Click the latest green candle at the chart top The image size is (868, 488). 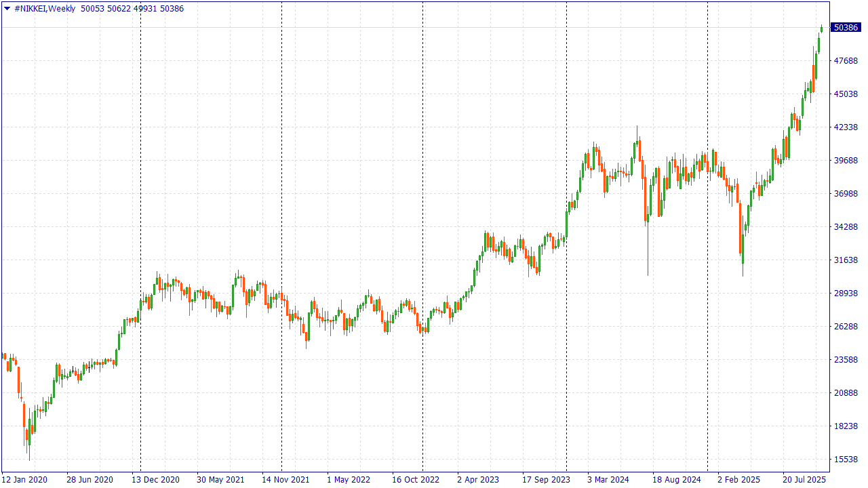pyautogui.click(x=821, y=28)
